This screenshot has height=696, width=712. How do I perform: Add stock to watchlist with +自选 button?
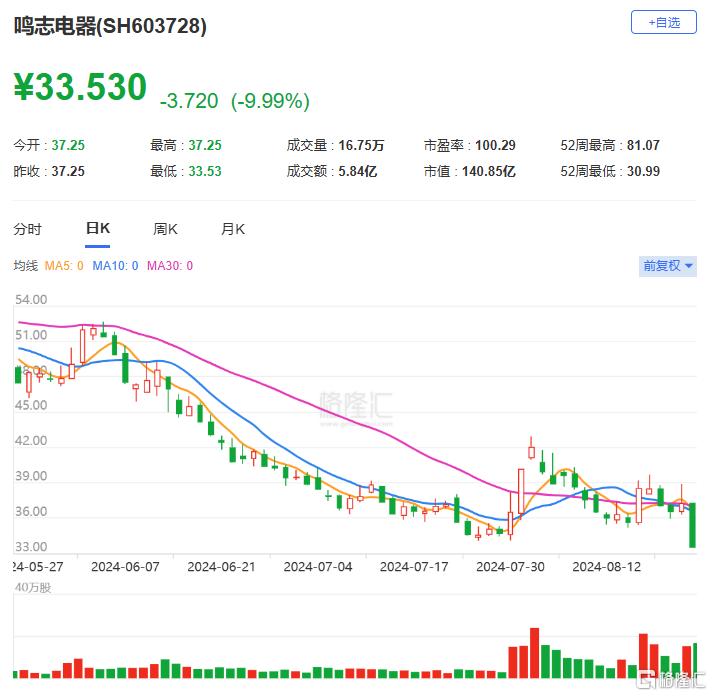coord(663,22)
